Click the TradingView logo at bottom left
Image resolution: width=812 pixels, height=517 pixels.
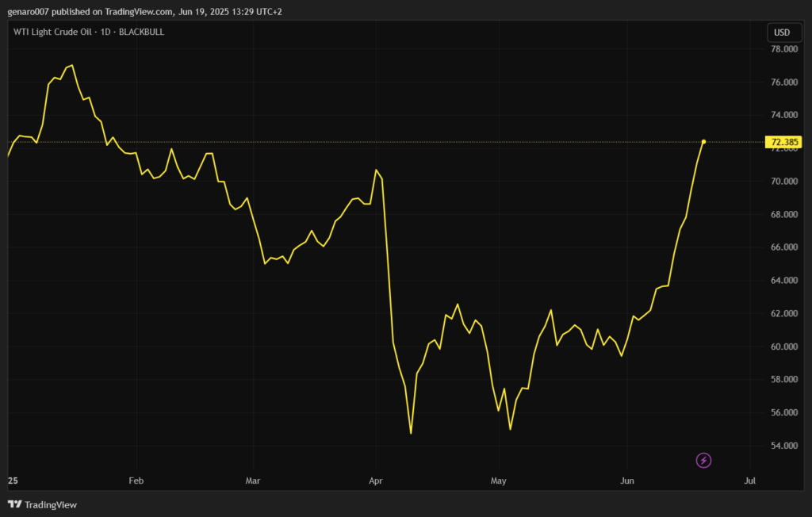[42, 504]
